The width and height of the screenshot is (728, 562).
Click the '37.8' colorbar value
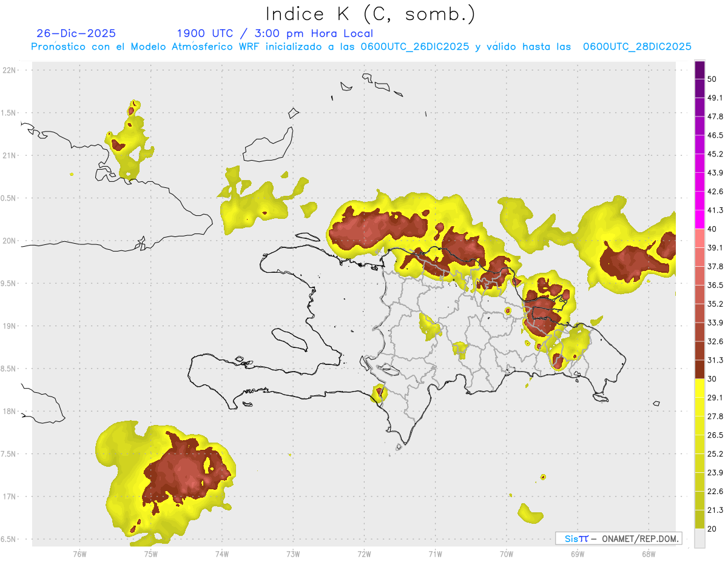tap(715, 266)
